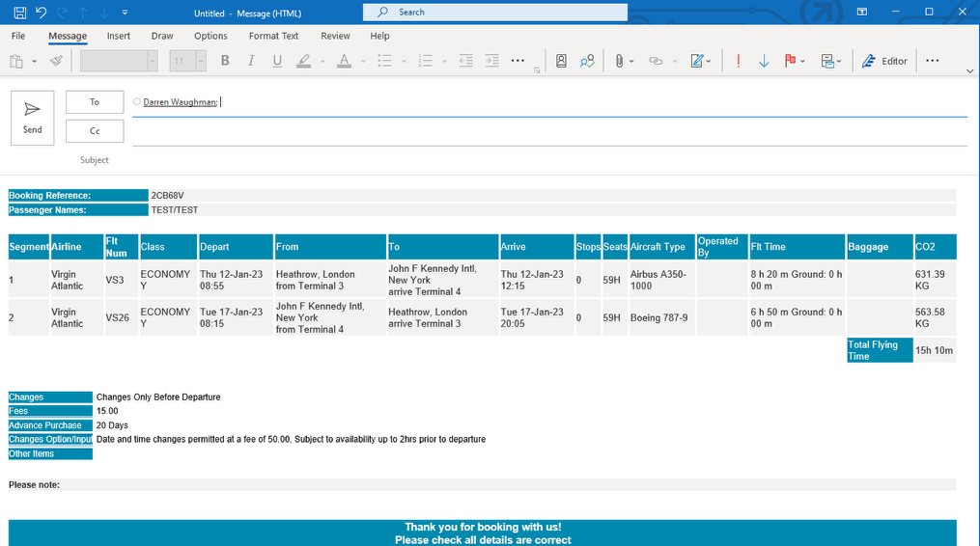Viewport: 980px width, 546px height.
Task: Open paragraph dialog launcher
Action: [x=537, y=70]
